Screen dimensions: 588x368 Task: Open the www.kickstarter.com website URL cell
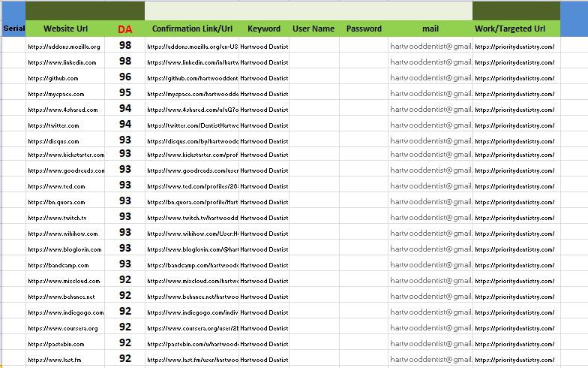click(x=66, y=155)
